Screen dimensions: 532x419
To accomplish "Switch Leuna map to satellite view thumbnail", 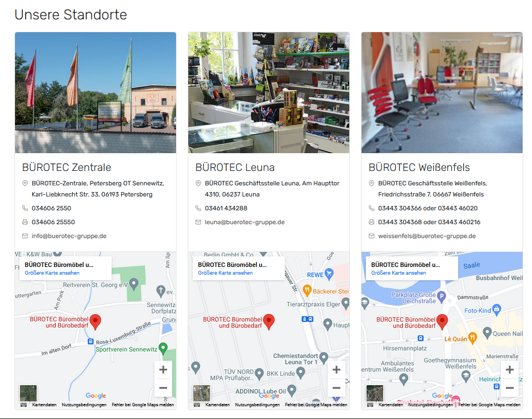I will pos(202,393).
